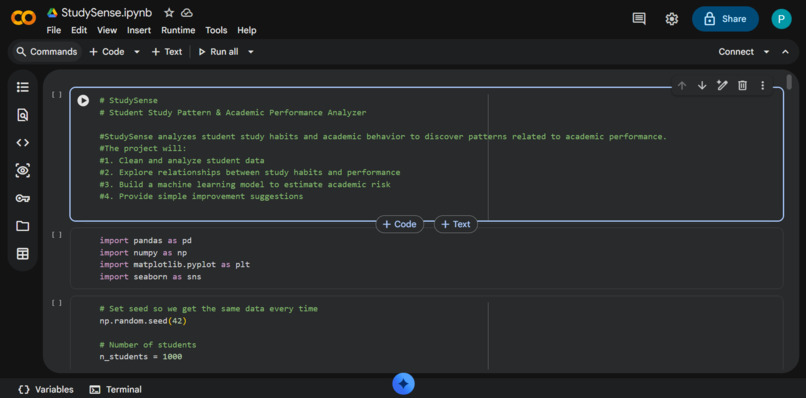Star the StudySense.ipynb notebook

click(x=169, y=13)
